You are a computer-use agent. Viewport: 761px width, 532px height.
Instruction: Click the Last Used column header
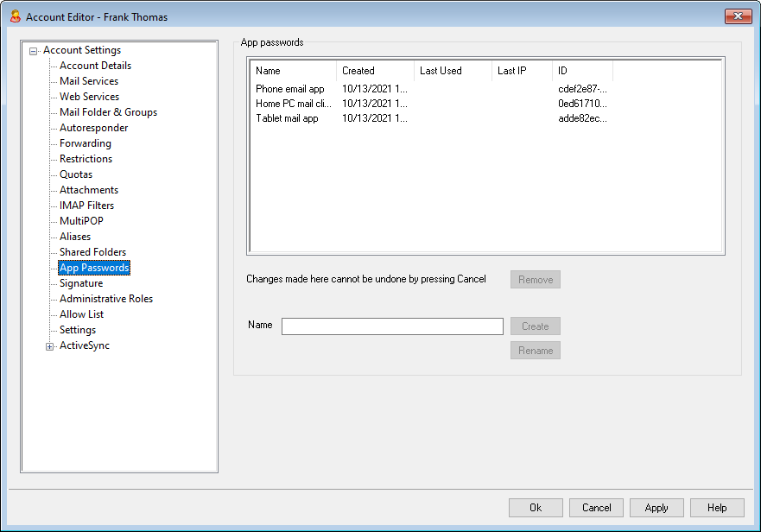pyautogui.click(x=453, y=71)
